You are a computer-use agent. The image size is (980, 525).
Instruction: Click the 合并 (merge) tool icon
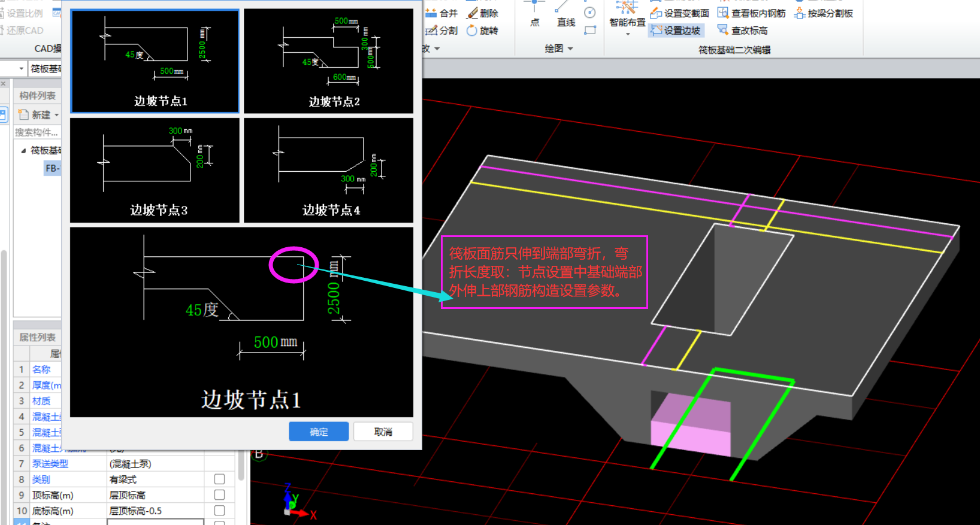431,13
